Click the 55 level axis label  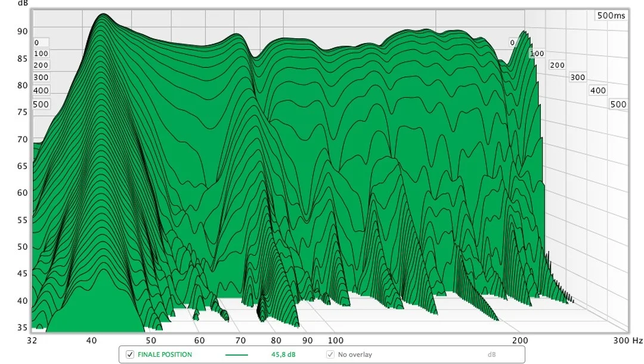point(23,220)
